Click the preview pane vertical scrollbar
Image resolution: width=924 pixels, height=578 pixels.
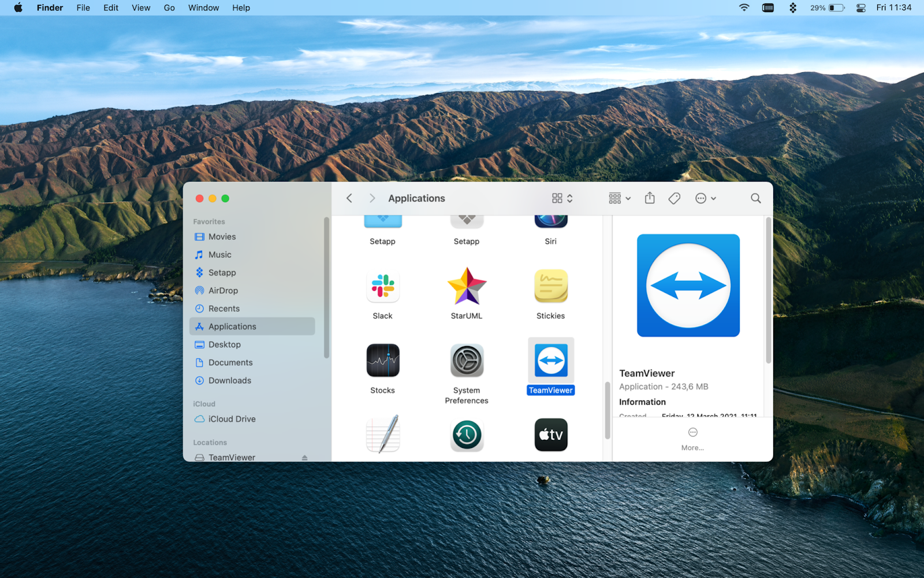point(769,290)
